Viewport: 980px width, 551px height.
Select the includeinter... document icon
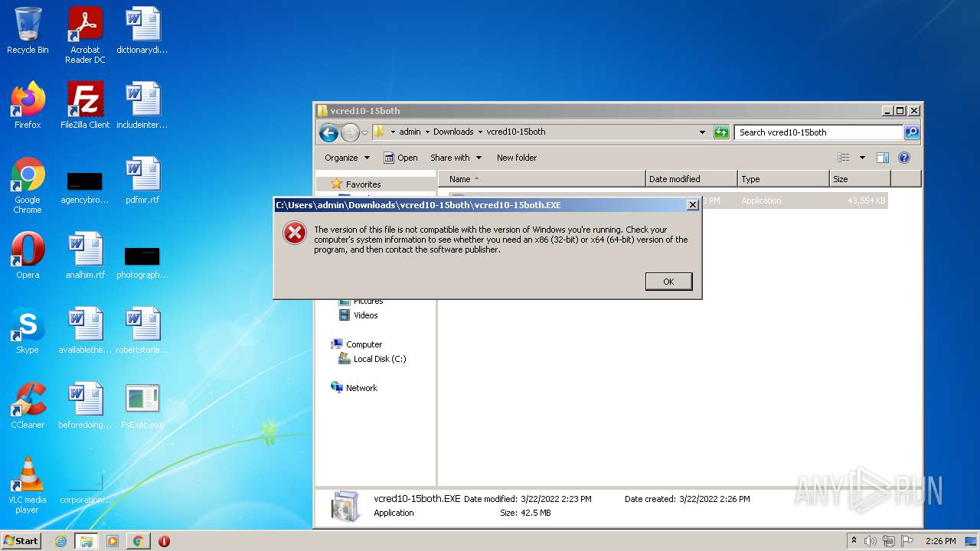[x=142, y=106]
